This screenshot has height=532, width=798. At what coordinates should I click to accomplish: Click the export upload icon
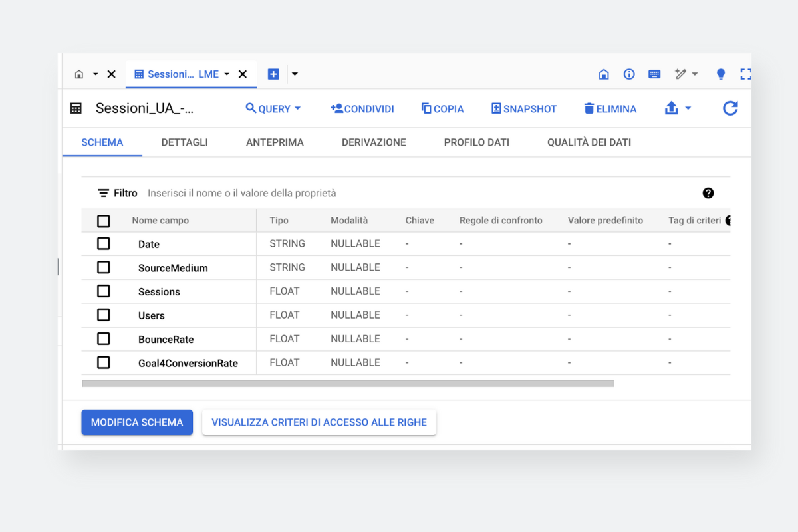tap(672, 108)
